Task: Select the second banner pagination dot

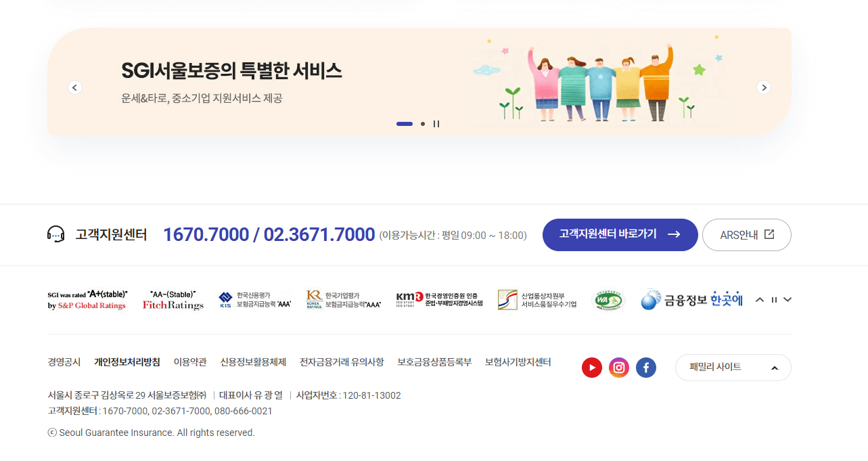Action: [x=422, y=124]
